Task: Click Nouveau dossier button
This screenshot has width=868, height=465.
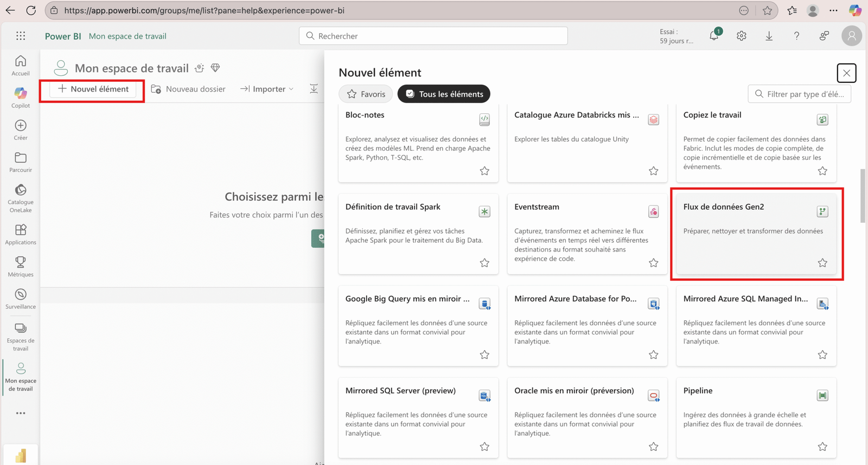Action: 188,89
